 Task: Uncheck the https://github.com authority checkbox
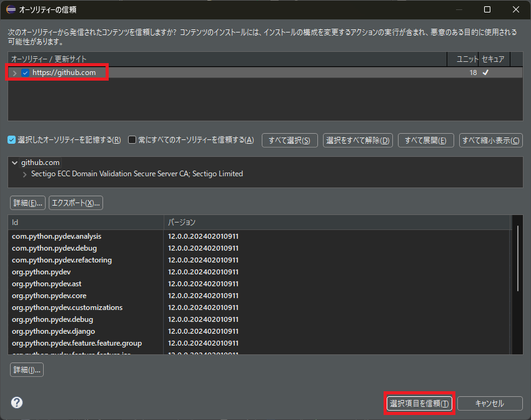(x=24, y=72)
